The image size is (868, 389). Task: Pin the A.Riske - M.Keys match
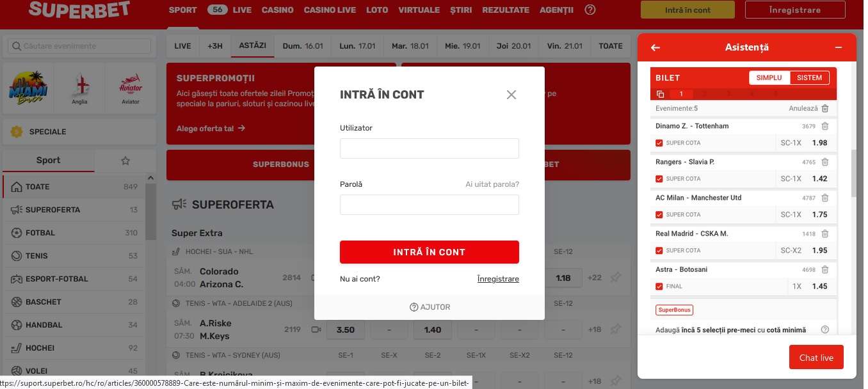click(615, 329)
